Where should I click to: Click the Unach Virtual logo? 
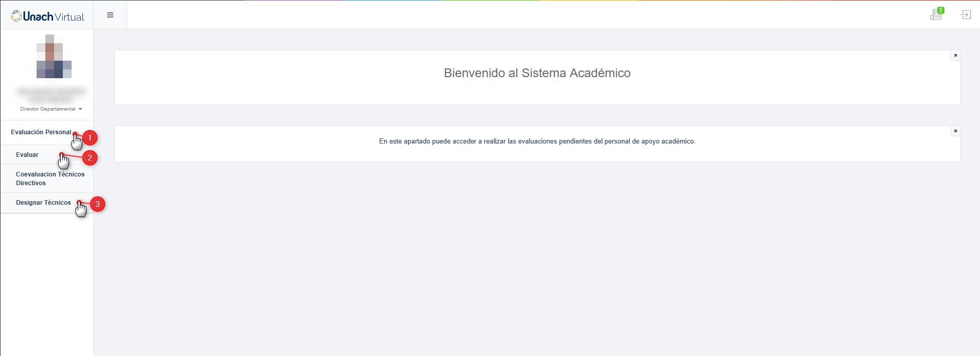[47, 16]
